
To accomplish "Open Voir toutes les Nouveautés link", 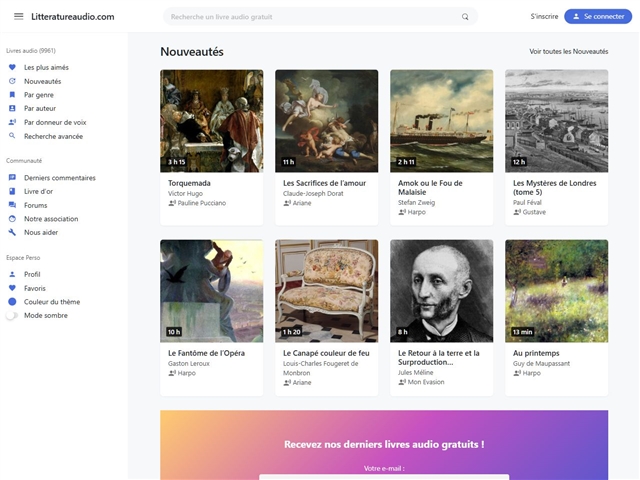I will click(x=568, y=52).
